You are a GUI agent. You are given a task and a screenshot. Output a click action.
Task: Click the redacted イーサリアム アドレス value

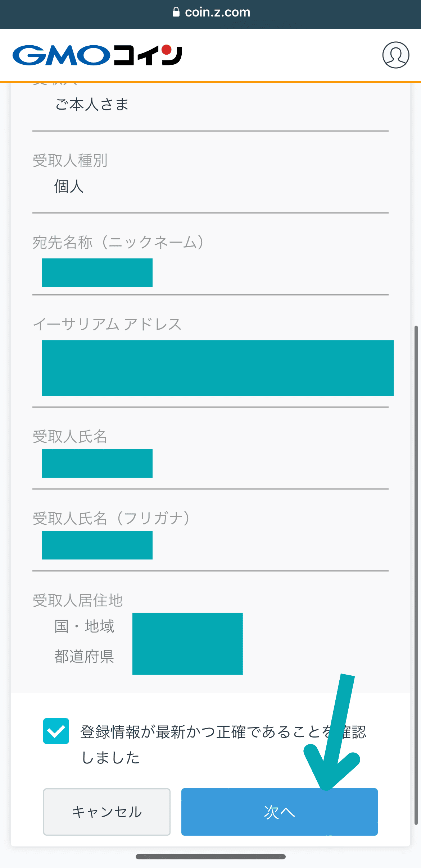[x=218, y=368]
